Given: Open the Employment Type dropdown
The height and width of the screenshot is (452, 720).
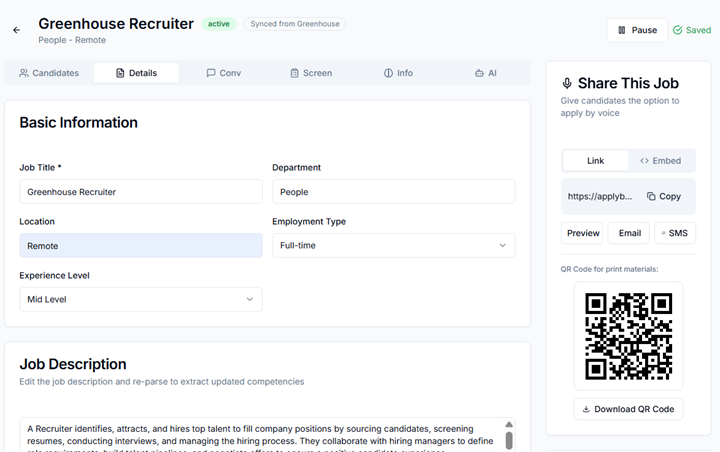Looking at the screenshot, I should [x=394, y=245].
